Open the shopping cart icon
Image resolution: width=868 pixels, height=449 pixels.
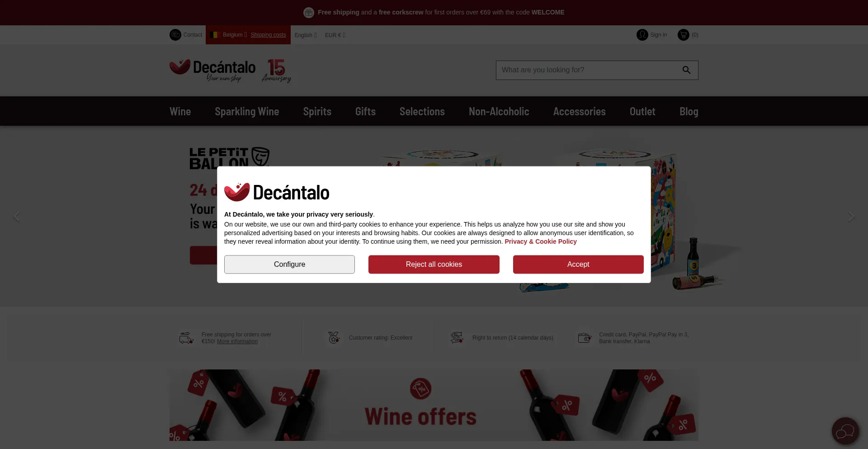click(x=683, y=35)
